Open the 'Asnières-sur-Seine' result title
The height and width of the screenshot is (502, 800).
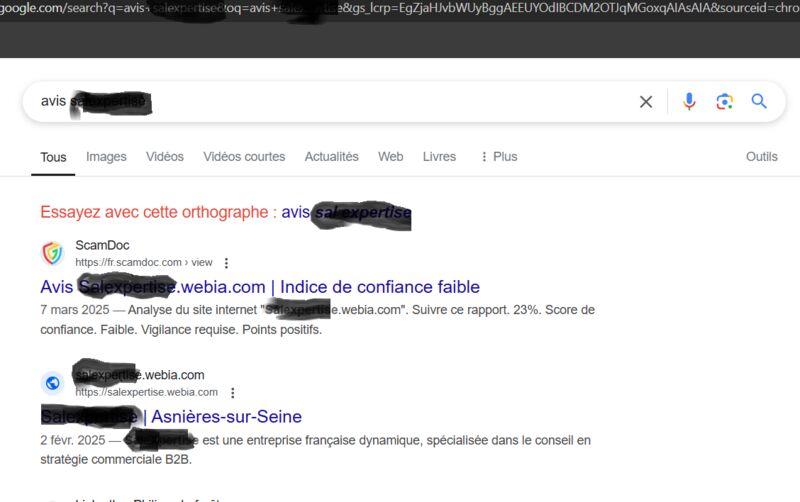[x=171, y=417]
